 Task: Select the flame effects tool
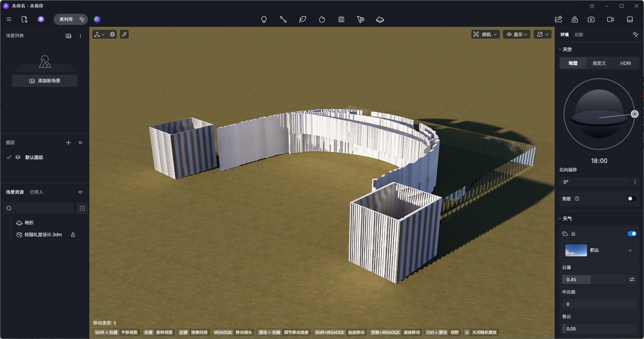[x=322, y=19]
